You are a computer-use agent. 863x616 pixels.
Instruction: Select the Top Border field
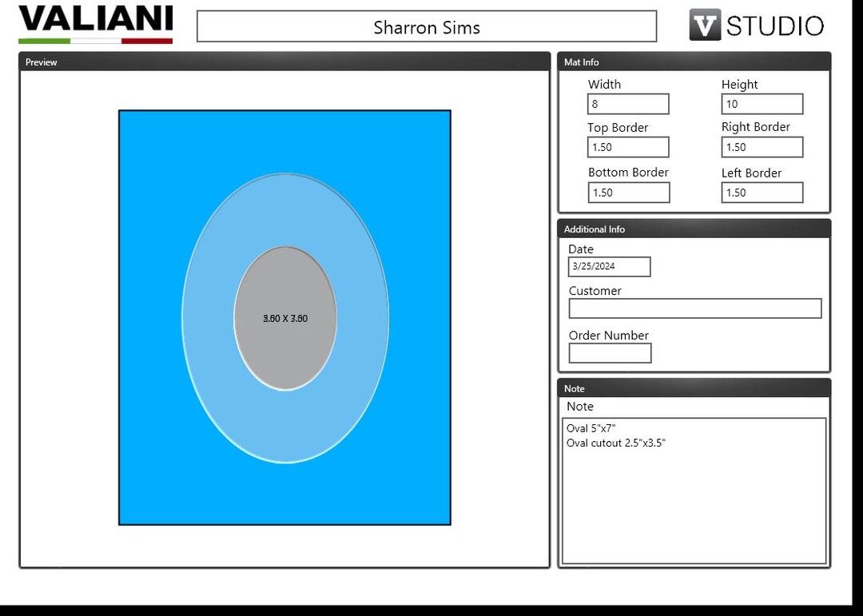(x=627, y=147)
